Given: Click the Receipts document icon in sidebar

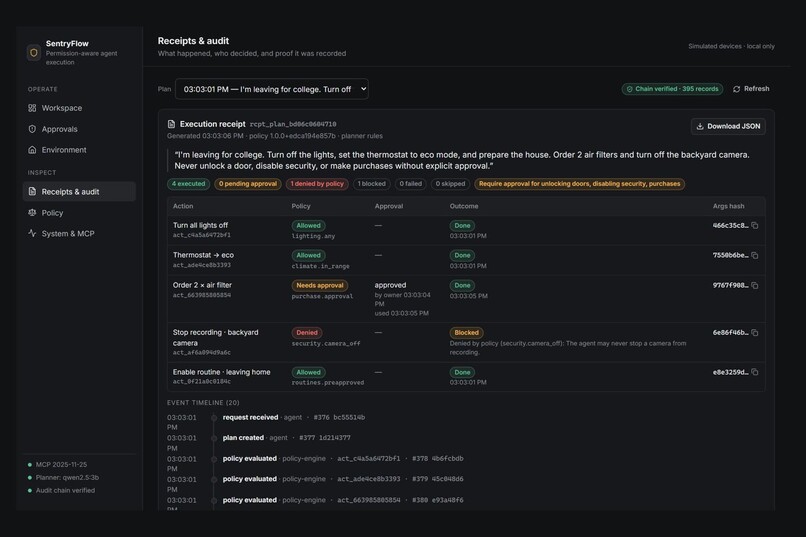Looking at the screenshot, I should point(32,192).
